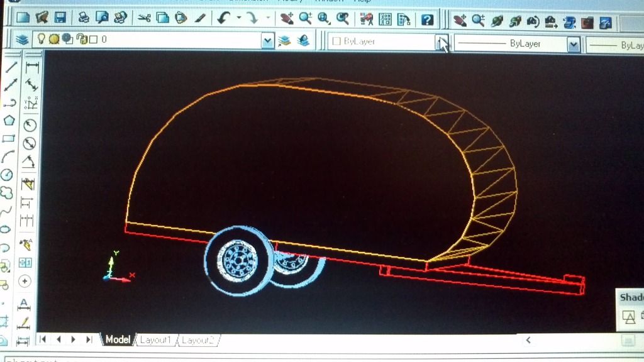Image resolution: width=644 pixels, height=362 pixels.
Task: Select the Angular Dimension tool
Action: 28,162
